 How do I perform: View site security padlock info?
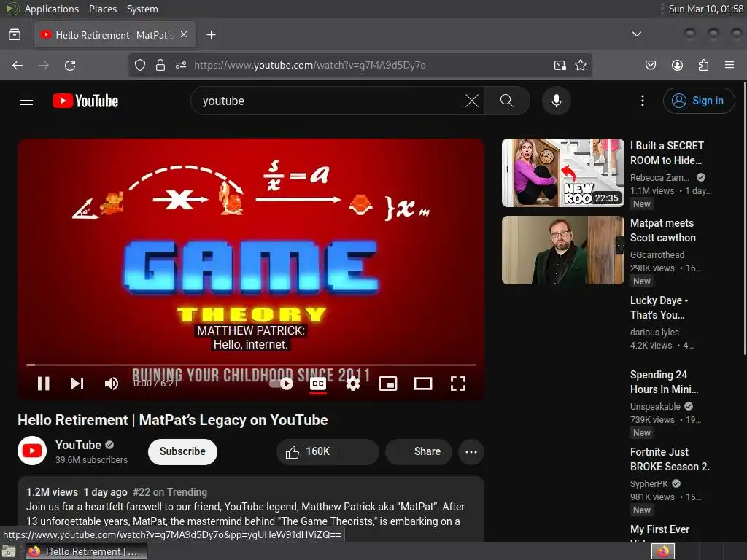tap(160, 65)
